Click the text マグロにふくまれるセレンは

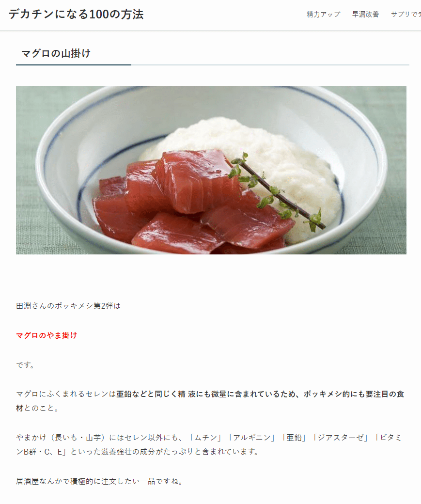pyautogui.click(x=66, y=394)
